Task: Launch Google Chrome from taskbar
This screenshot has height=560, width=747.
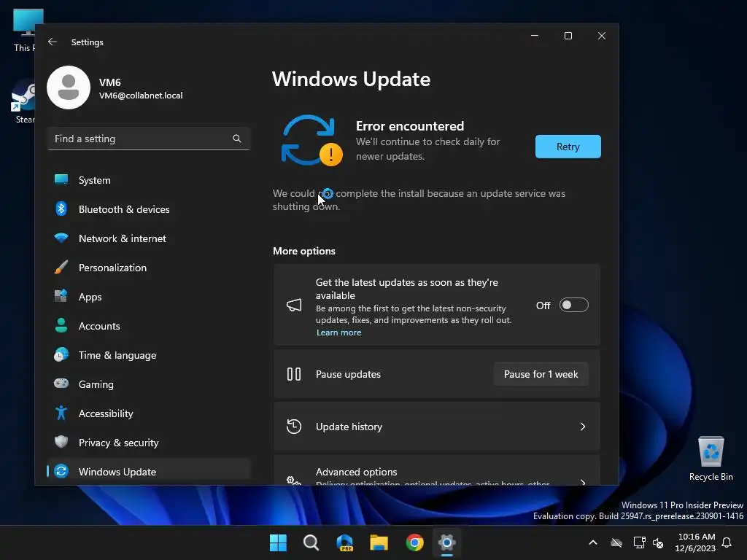Action: pyautogui.click(x=414, y=542)
